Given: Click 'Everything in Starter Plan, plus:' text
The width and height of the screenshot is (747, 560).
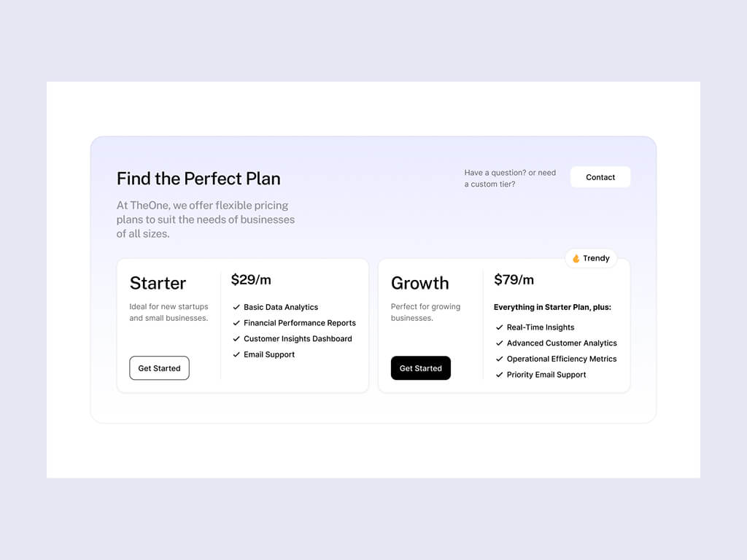Looking at the screenshot, I should 552,307.
